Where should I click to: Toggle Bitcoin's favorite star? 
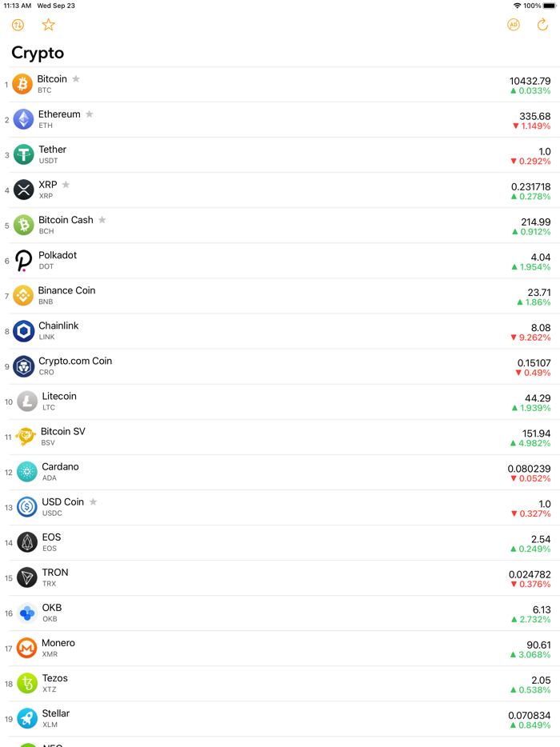(x=75, y=78)
